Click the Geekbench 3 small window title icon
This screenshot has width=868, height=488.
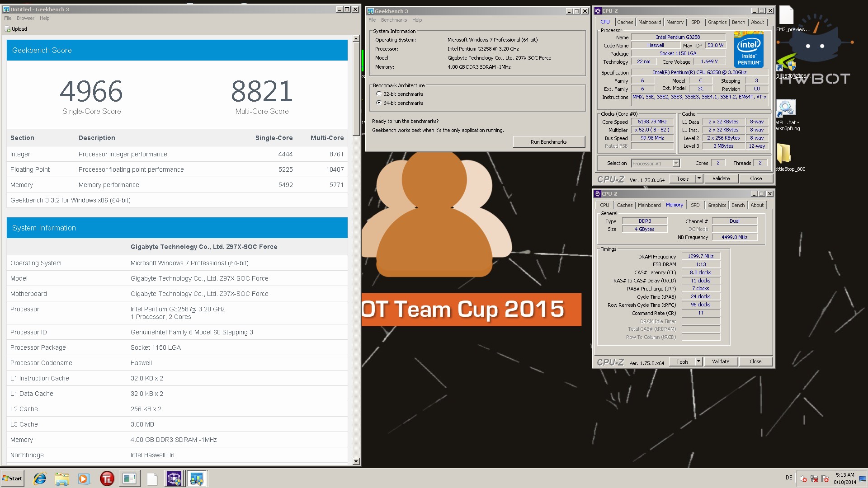(x=371, y=11)
